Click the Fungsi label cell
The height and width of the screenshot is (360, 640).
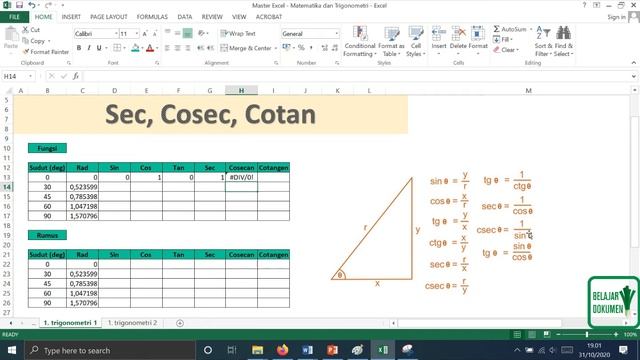(x=47, y=148)
